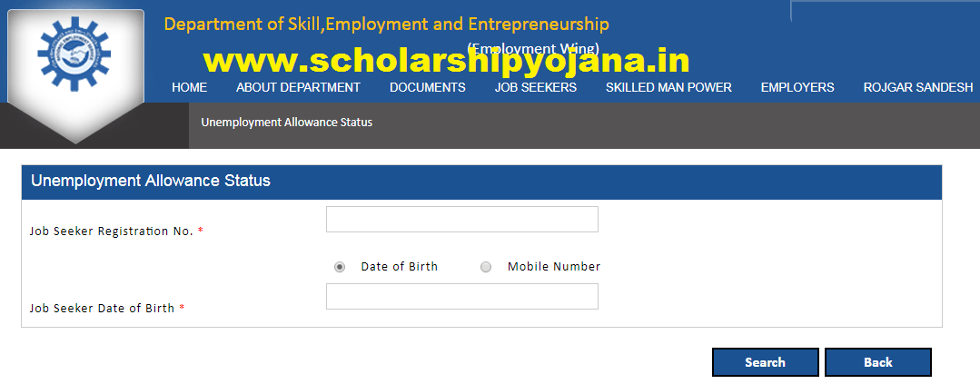Viewport: 980px width, 384px height.
Task: Click the Job Seeker Registration No. label
Action: 111,231
